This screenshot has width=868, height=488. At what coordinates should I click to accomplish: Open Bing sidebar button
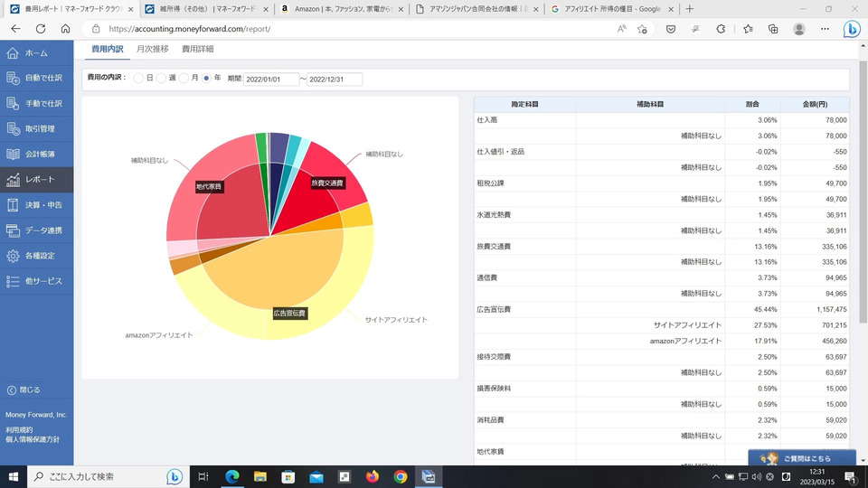(852, 29)
